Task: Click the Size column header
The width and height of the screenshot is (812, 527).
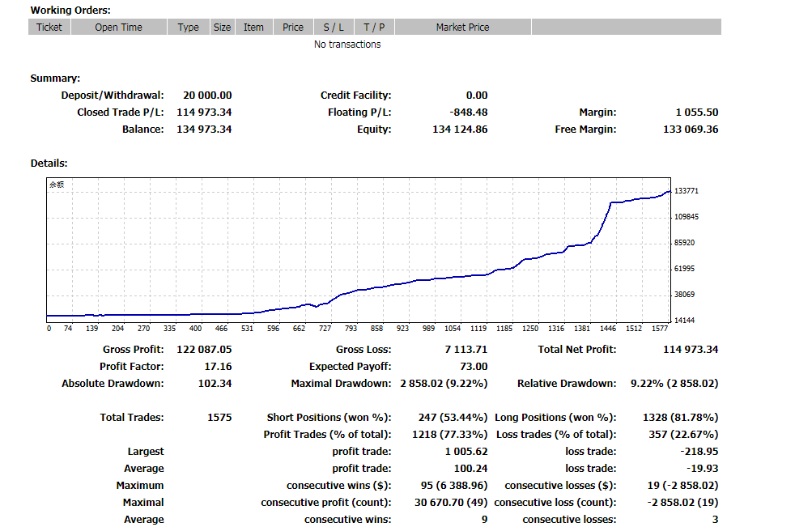Action: pos(222,27)
